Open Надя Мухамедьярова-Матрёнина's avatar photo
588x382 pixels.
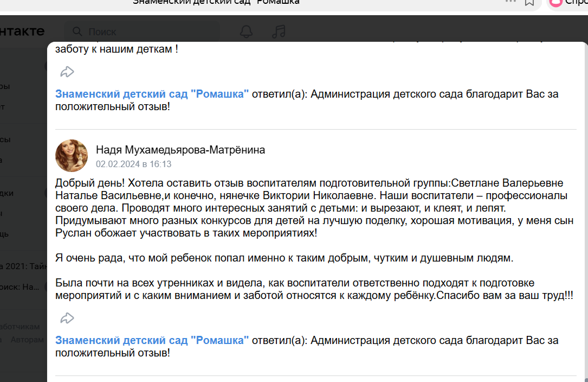(x=72, y=156)
